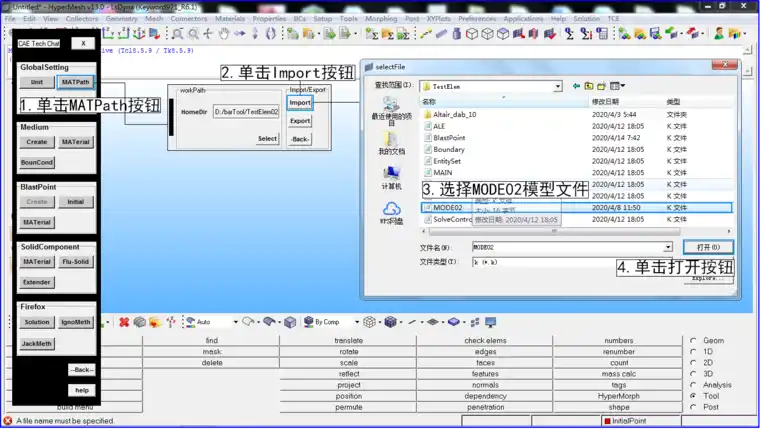Image resolution: width=760 pixels, height=429 pixels.
Task: Click the up-one-level folder icon
Action: (588, 86)
